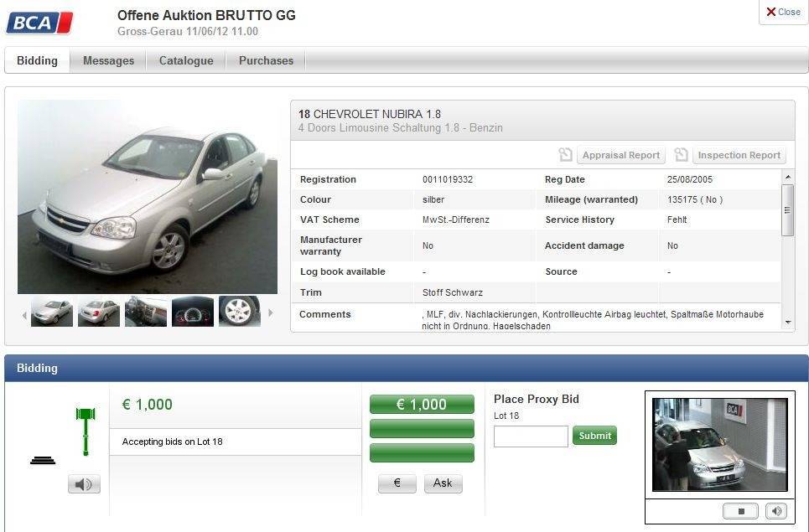Viewport: 809px width, 532px height.
Task: Click the mileage value 135175 ( No )
Action: [x=694, y=199]
